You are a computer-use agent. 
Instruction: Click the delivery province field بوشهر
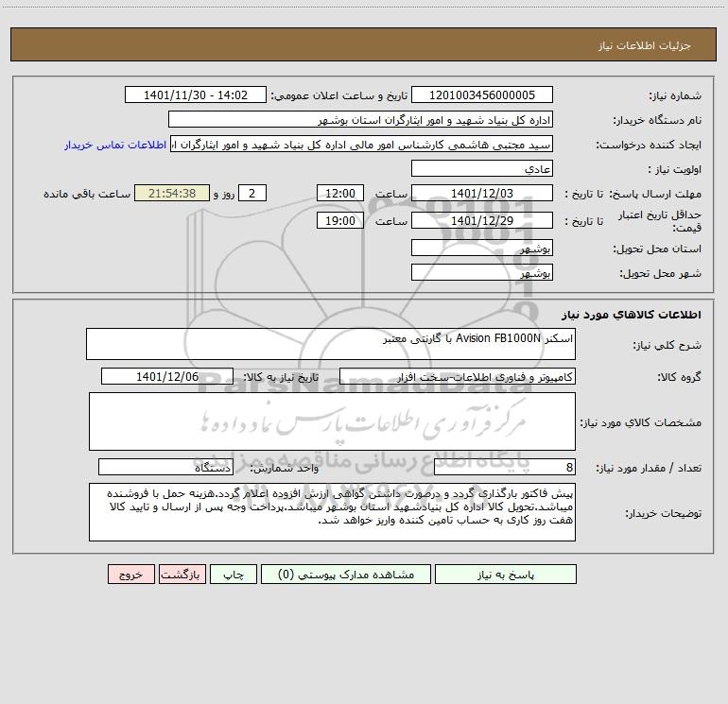pos(482,248)
